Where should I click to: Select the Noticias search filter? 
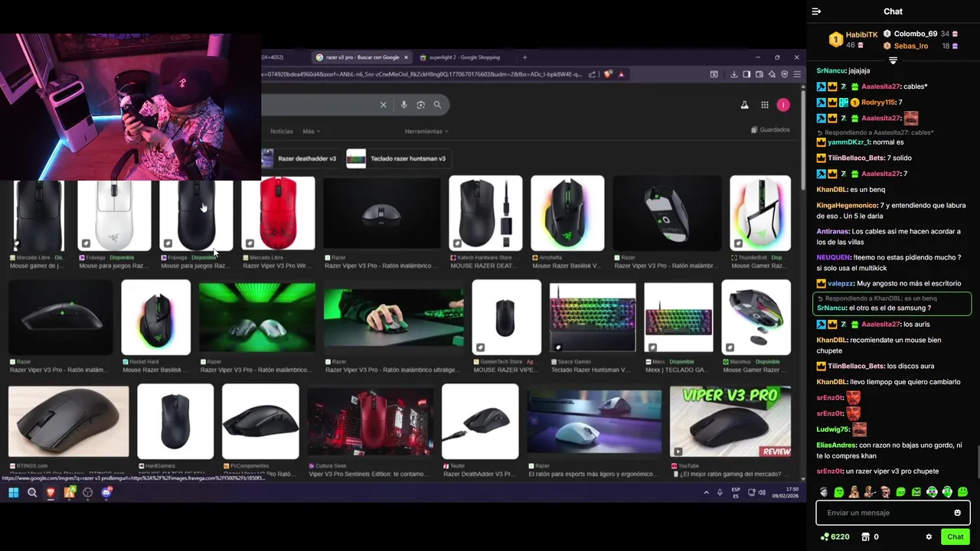282,132
